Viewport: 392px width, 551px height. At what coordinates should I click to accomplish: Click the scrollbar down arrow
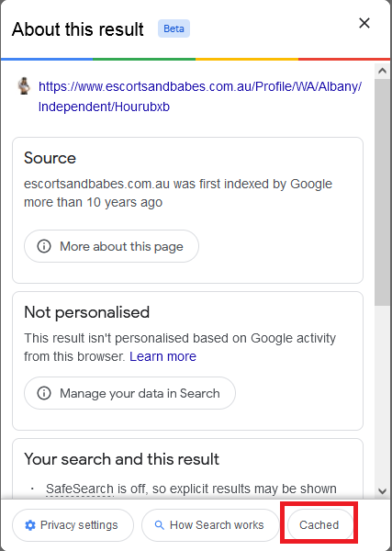click(382, 490)
